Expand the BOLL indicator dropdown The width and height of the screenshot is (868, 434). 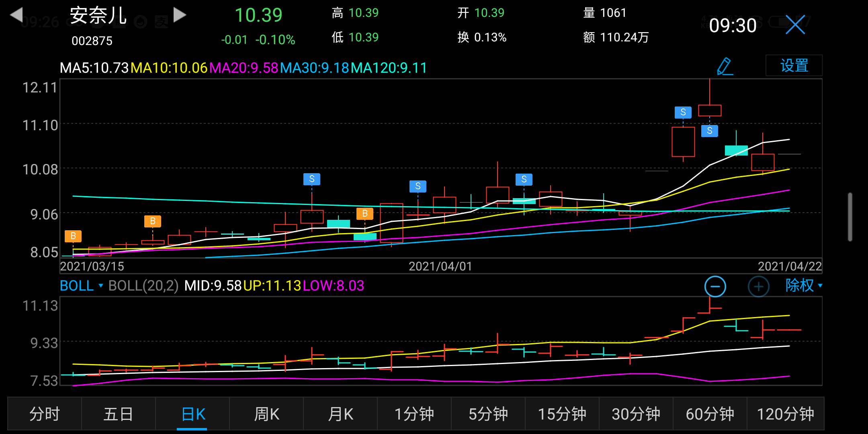coord(82,286)
